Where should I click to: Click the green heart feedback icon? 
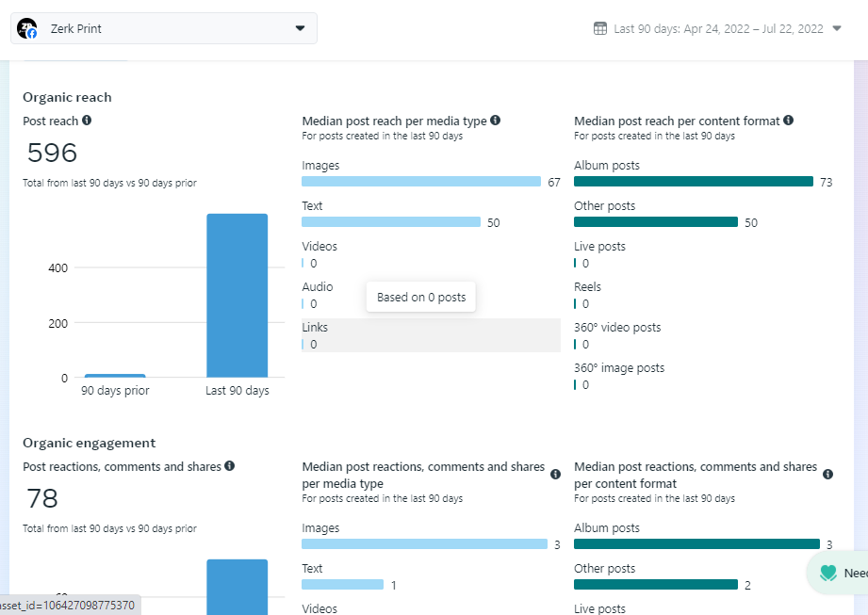point(828,573)
